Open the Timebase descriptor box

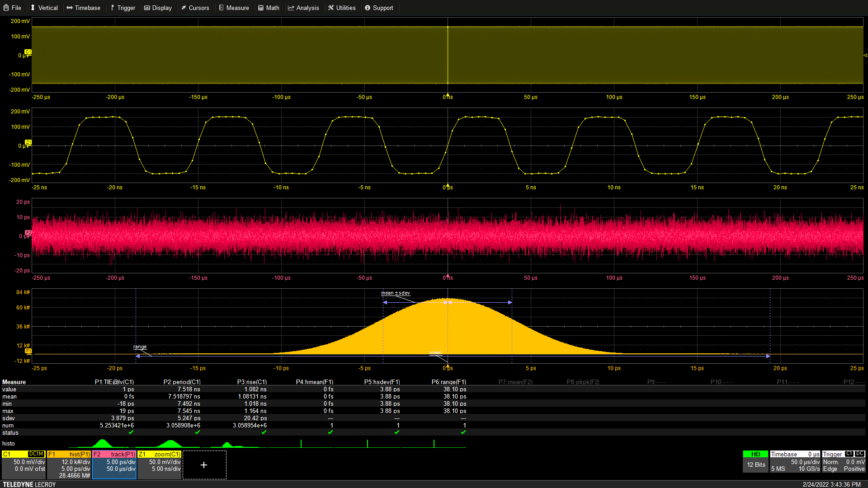click(x=795, y=462)
